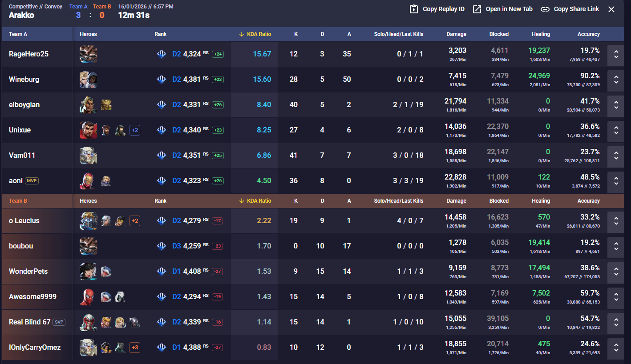Click player name elboygian
The height and width of the screenshot is (364, 631).
pyautogui.click(x=24, y=105)
